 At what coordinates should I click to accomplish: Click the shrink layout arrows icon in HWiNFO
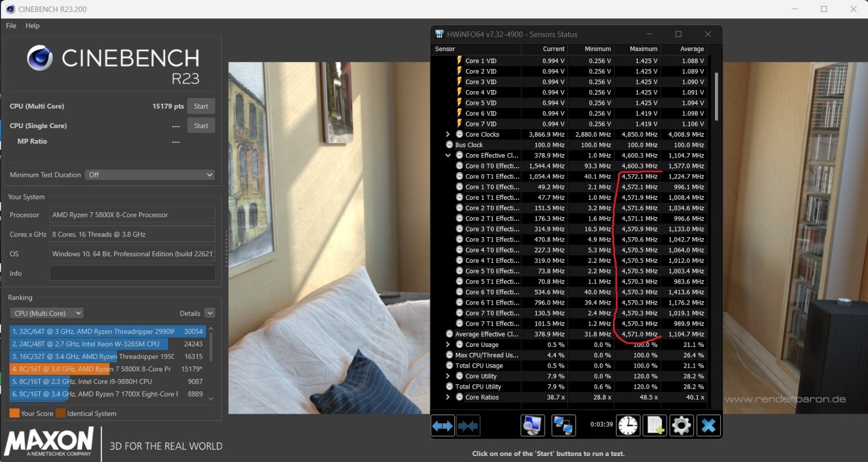[x=468, y=426]
